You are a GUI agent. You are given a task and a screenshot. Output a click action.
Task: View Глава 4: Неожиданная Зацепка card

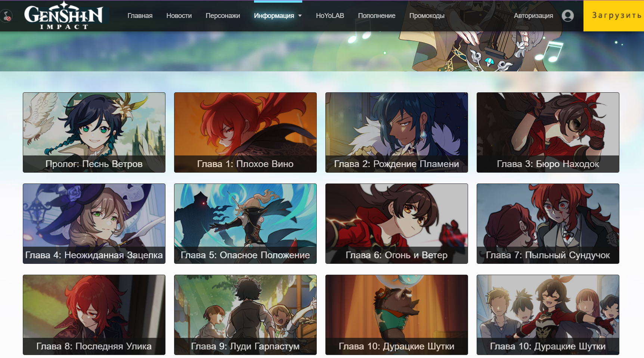coord(94,223)
